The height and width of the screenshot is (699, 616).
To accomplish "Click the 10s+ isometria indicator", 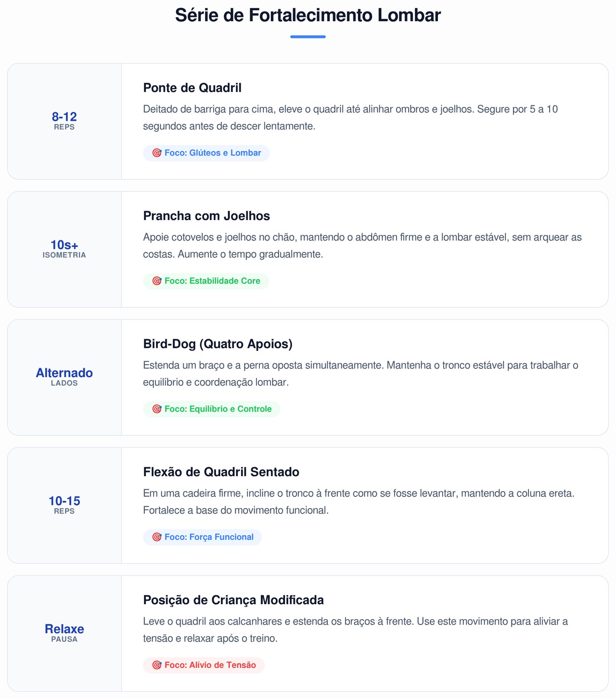I will [x=64, y=248].
